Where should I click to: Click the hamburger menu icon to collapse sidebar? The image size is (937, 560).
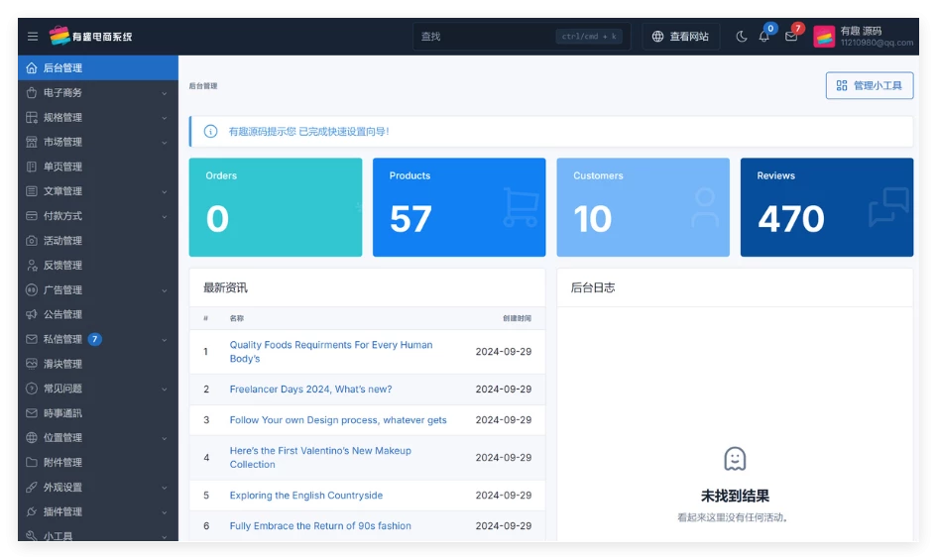(x=33, y=37)
